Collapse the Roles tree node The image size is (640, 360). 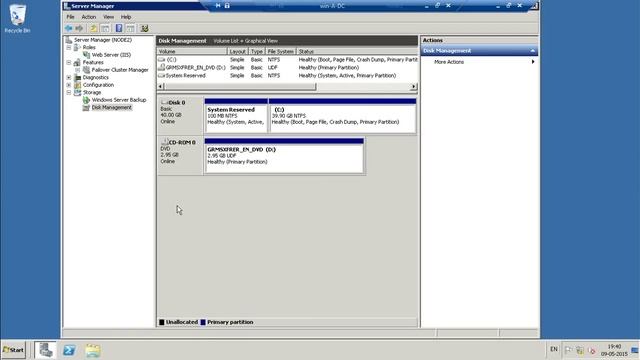click(x=69, y=47)
